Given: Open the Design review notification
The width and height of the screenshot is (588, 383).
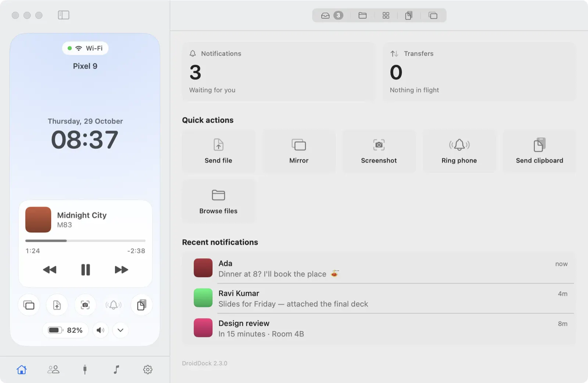Looking at the screenshot, I should tap(379, 329).
